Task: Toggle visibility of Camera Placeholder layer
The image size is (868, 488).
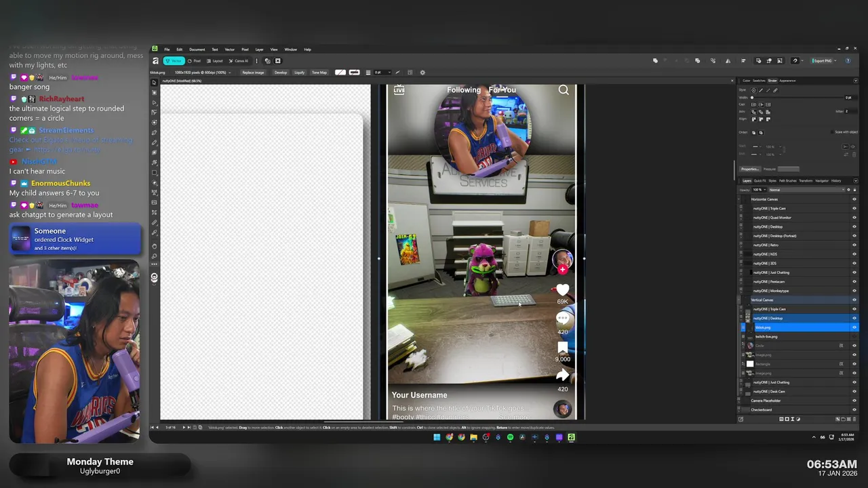Action: (x=854, y=401)
